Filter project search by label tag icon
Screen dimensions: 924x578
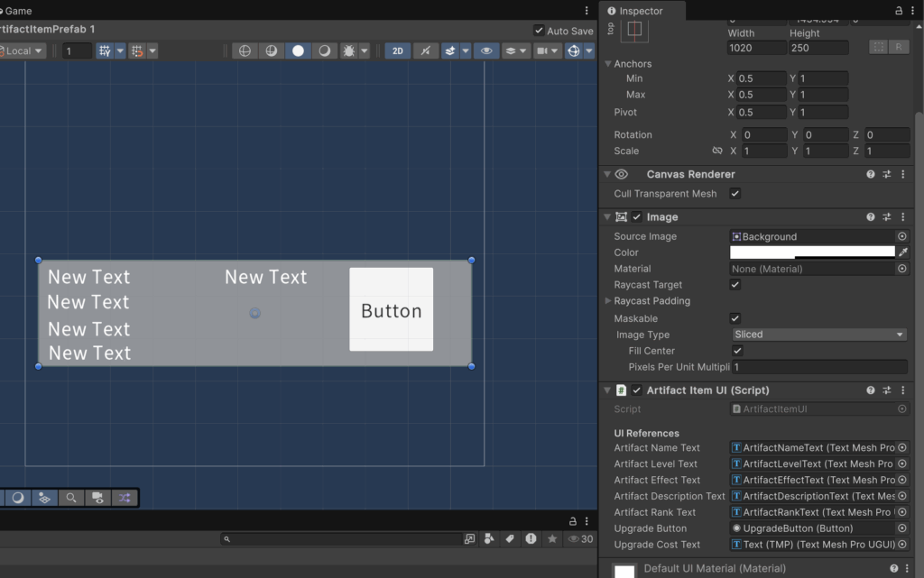coord(510,538)
